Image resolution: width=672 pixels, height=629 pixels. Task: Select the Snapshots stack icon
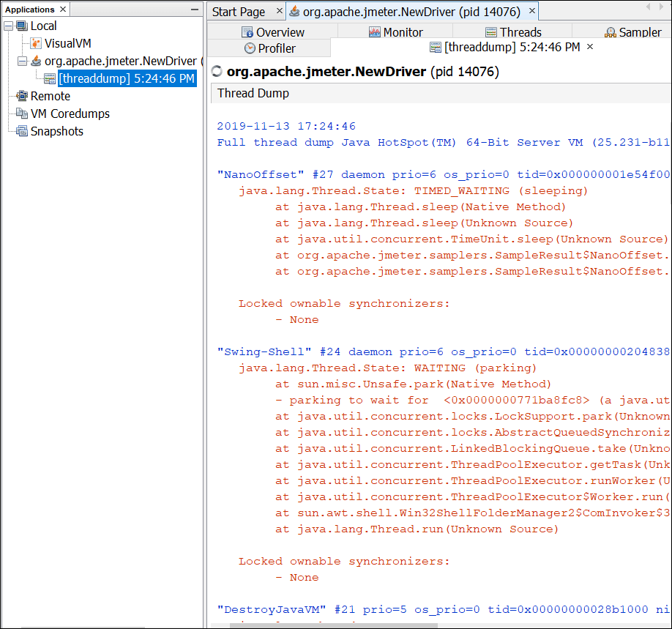click(x=21, y=131)
